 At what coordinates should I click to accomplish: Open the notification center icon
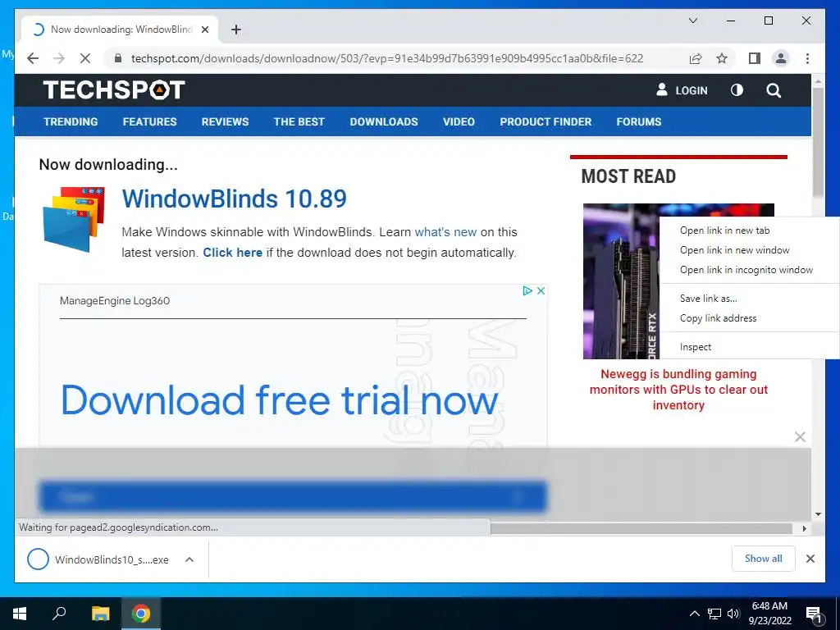point(815,614)
